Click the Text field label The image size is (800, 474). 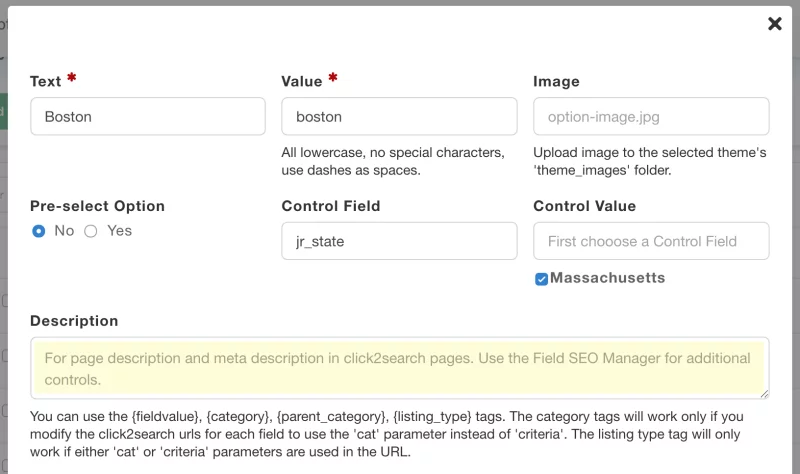pyautogui.click(x=46, y=81)
